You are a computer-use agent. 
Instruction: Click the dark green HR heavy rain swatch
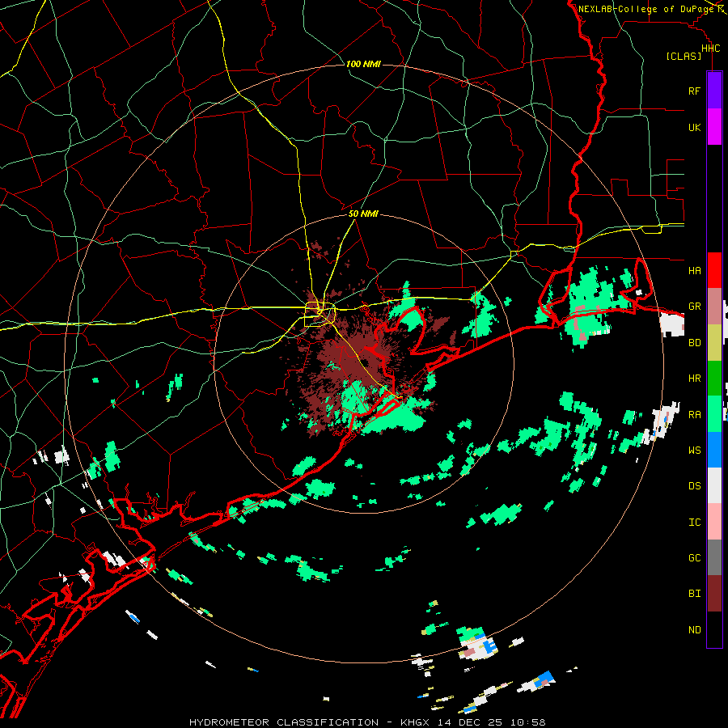714,379
